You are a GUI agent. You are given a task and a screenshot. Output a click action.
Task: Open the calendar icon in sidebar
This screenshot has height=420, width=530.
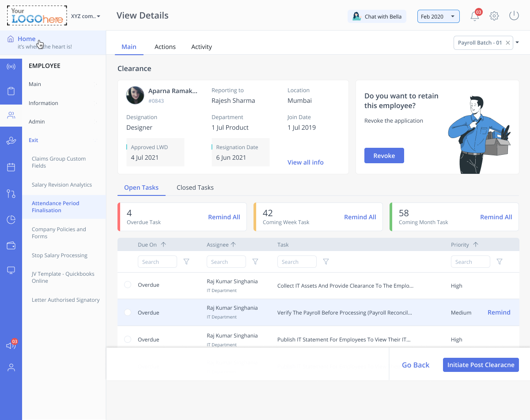[x=11, y=167]
